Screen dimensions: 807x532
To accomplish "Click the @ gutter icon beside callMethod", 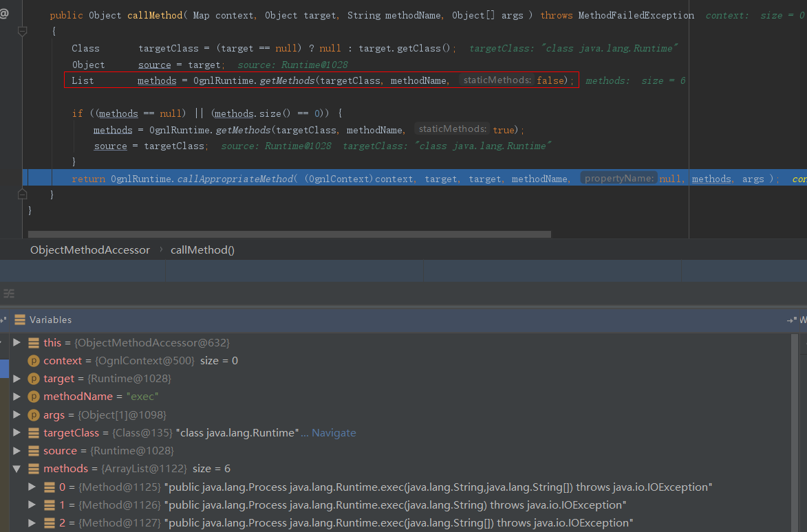I will tap(4, 13).
